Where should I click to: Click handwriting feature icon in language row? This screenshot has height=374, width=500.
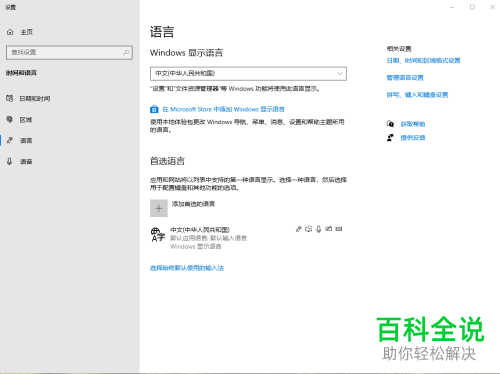tap(329, 229)
